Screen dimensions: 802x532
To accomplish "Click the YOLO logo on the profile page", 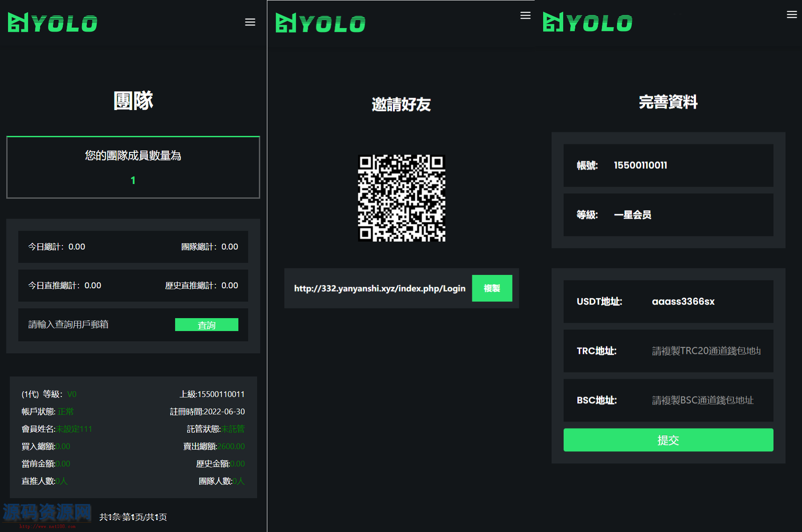I will click(587, 22).
